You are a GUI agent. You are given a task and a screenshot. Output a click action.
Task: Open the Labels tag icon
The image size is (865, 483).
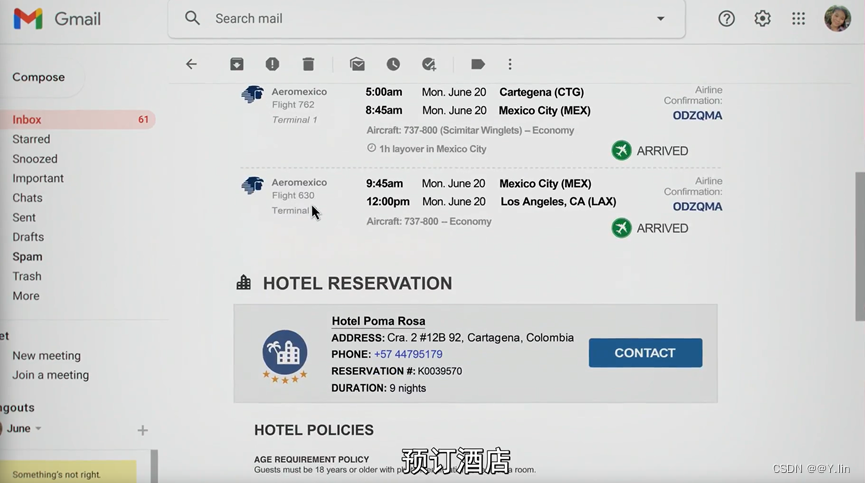pos(478,65)
